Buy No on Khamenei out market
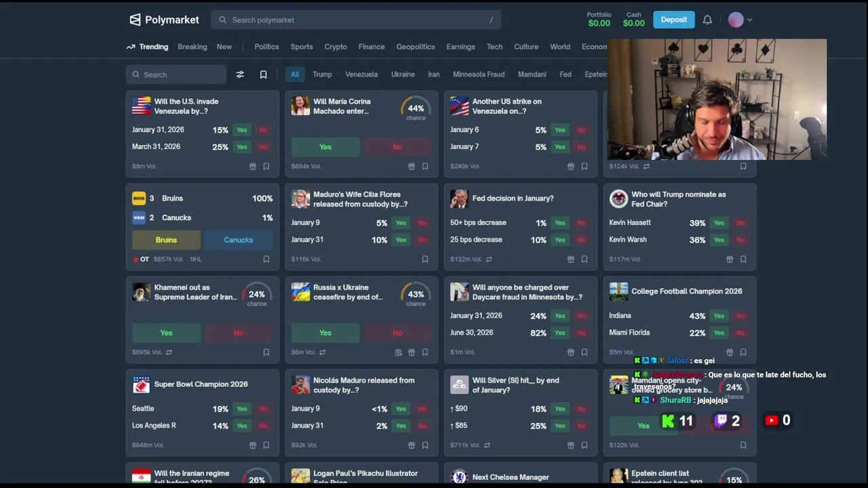The height and width of the screenshot is (488, 868). coord(238,333)
